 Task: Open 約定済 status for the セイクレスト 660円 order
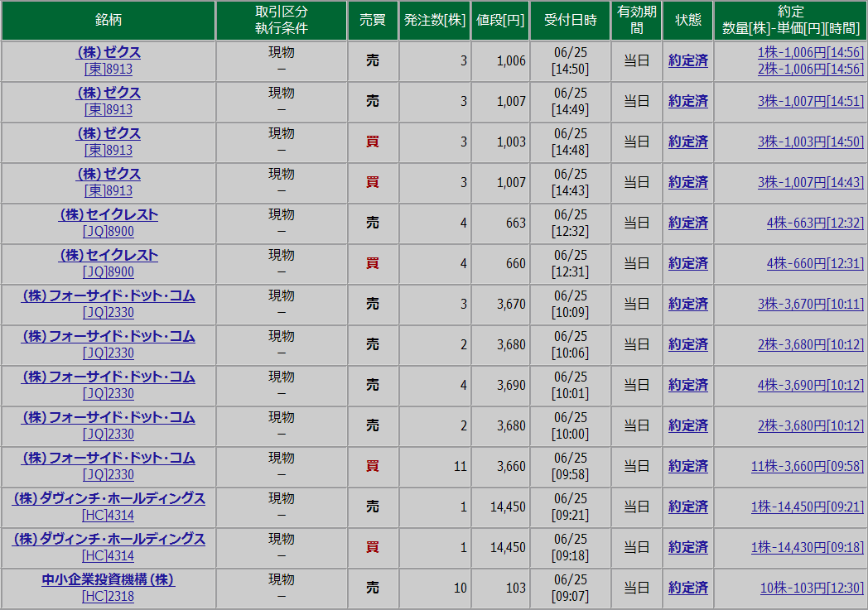point(688,263)
